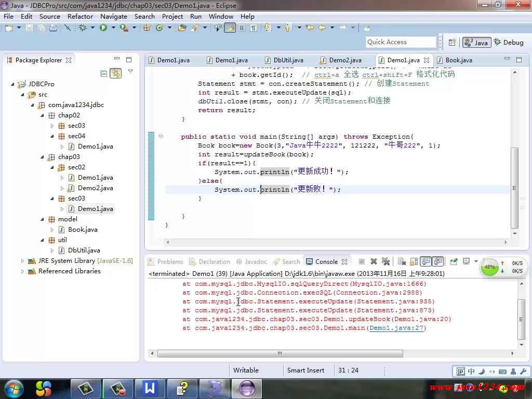Click the New Java Package icon

pyautogui.click(x=147, y=28)
